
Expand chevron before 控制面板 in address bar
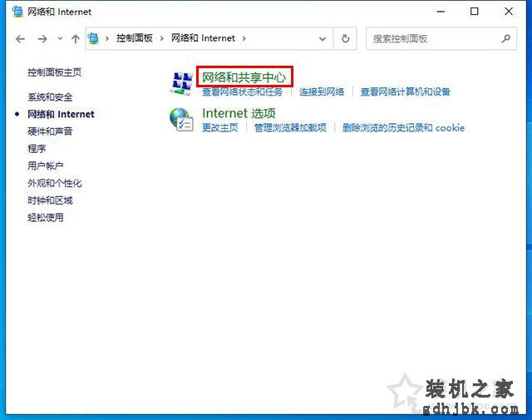[x=107, y=38]
